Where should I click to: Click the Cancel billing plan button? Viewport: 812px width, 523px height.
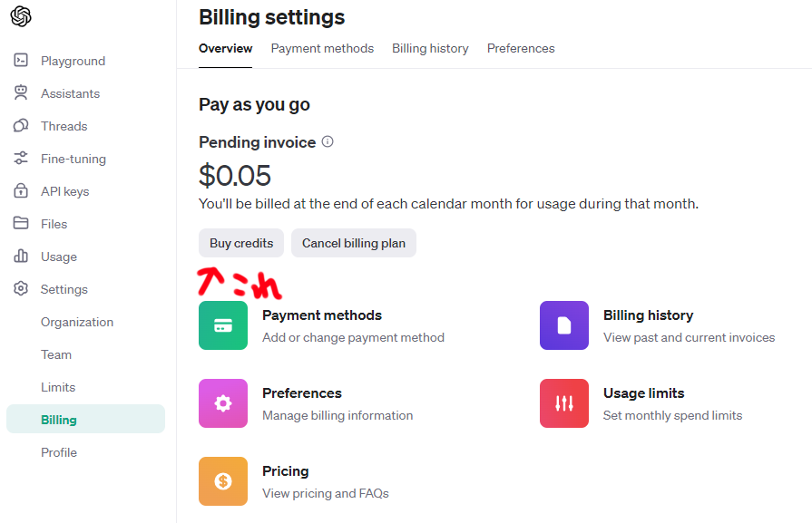click(354, 243)
